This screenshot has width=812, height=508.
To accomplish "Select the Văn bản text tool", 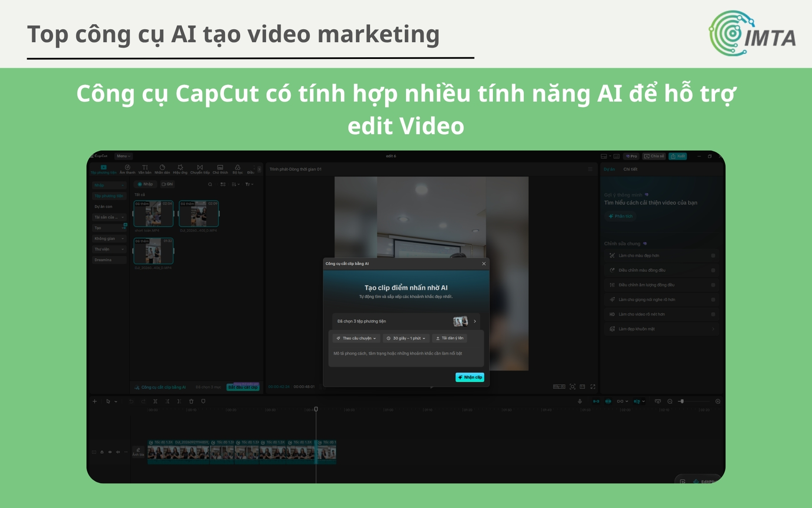I will pyautogui.click(x=145, y=169).
